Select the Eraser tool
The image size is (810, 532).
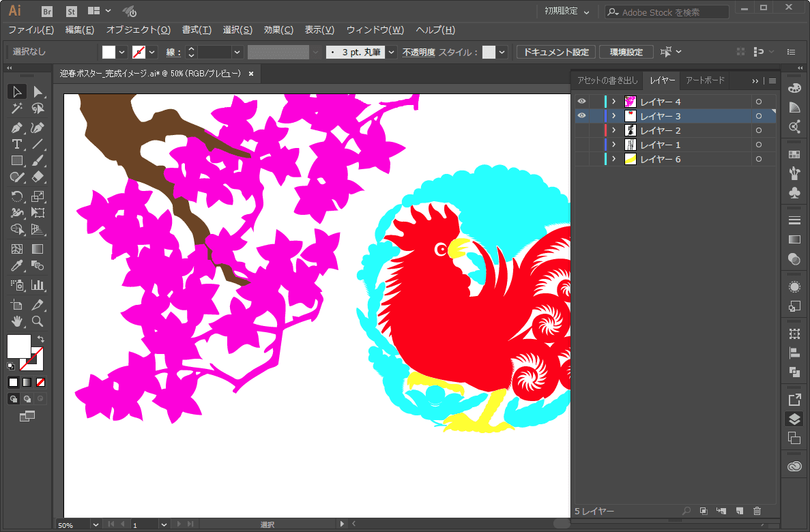tap(38, 177)
